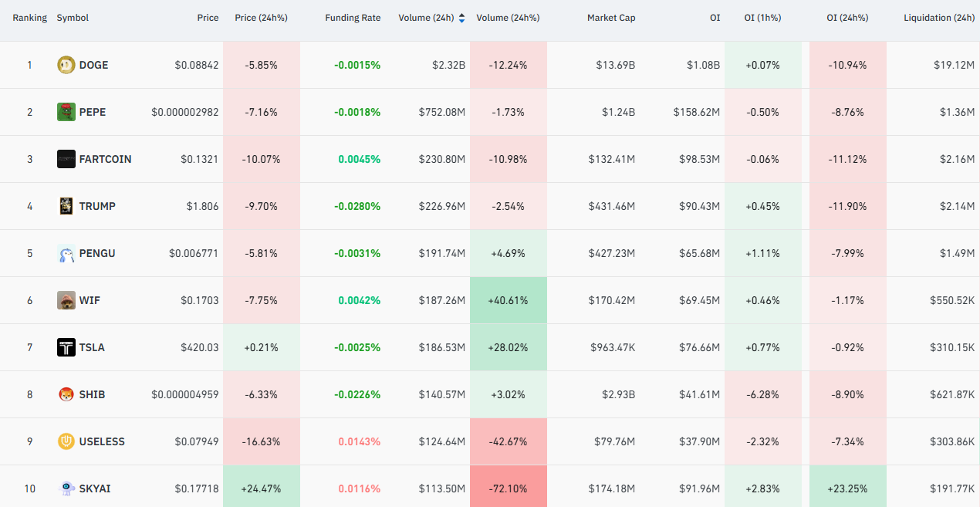Click the PEPE frog icon
Image resolution: width=980 pixels, height=507 pixels.
[66, 112]
